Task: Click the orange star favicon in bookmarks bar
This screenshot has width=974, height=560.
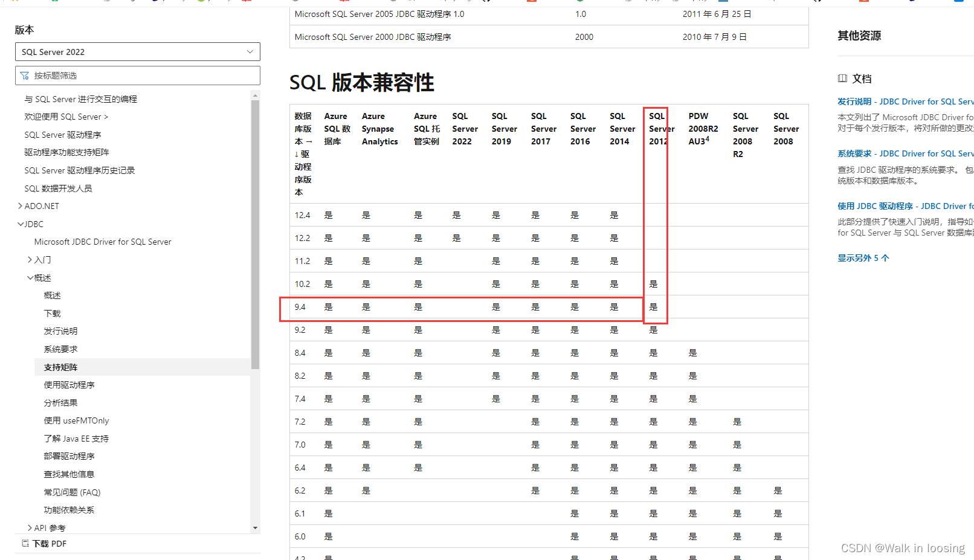Action: coord(15,2)
